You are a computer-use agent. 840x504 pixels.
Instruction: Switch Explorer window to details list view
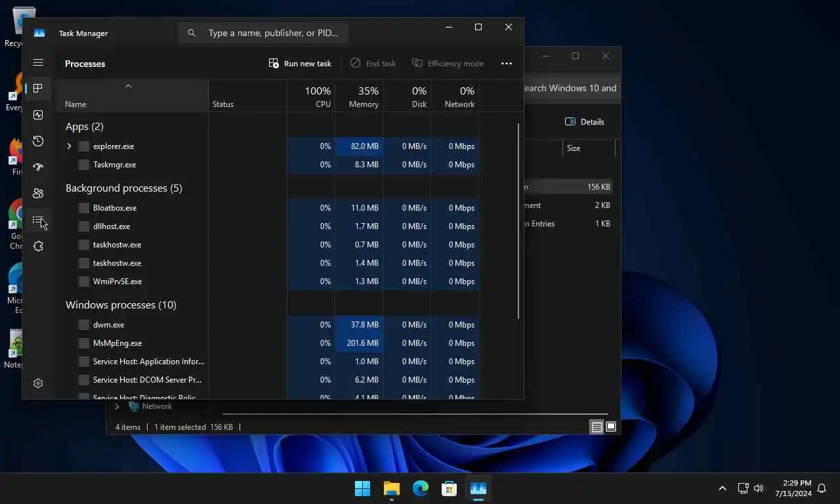click(597, 427)
